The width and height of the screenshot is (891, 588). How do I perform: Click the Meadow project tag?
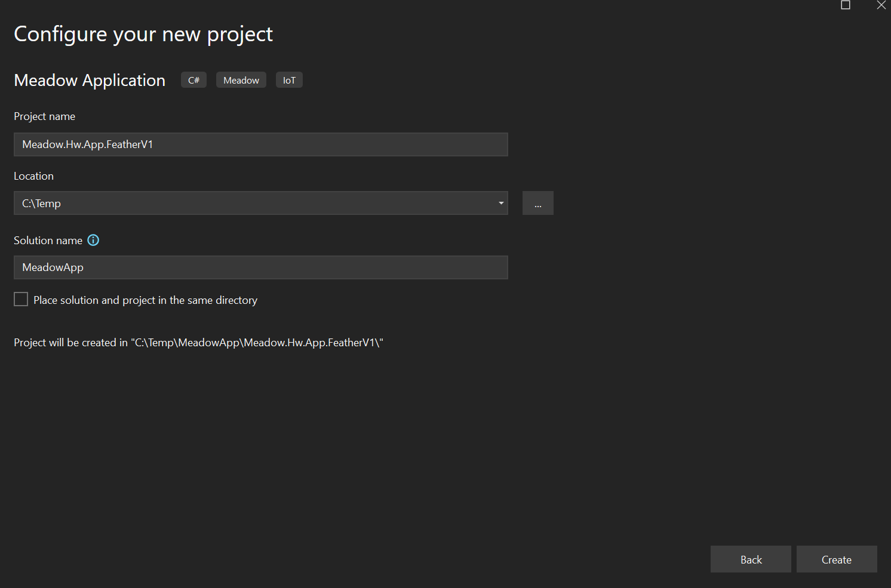coord(241,79)
